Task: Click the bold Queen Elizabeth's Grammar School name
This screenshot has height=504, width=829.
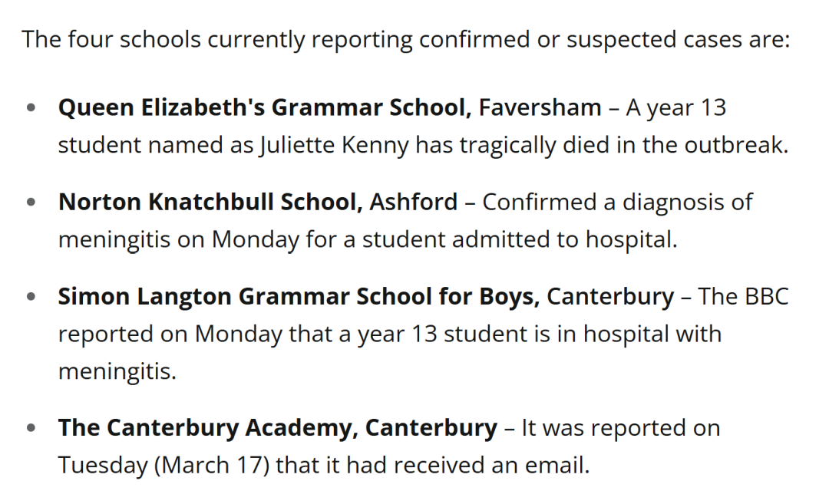Action: (x=265, y=107)
